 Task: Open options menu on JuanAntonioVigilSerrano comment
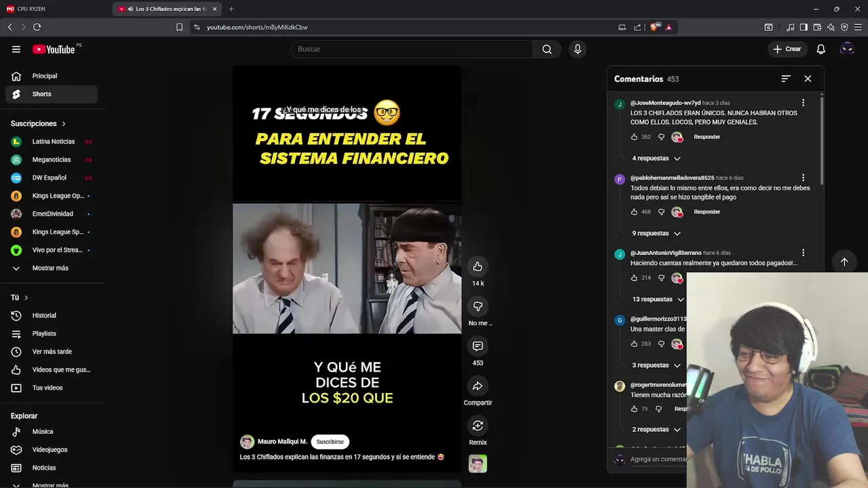[x=803, y=253]
